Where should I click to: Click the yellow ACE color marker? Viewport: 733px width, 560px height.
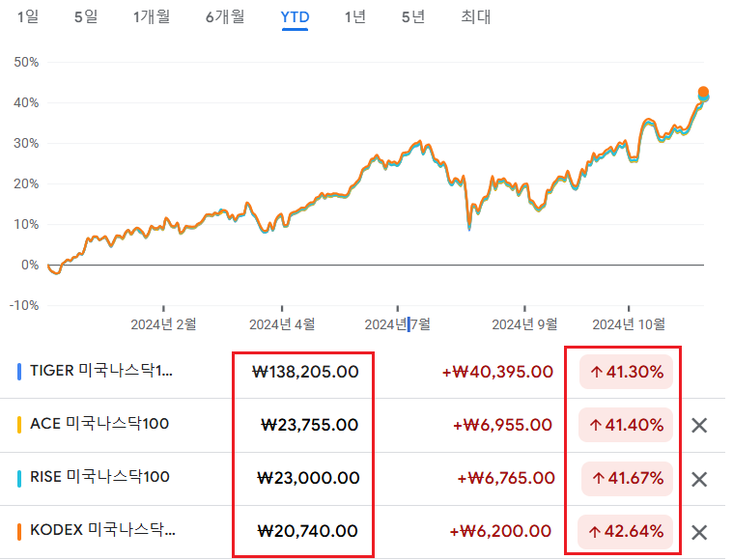pyautogui.click(x=19, y=426)
